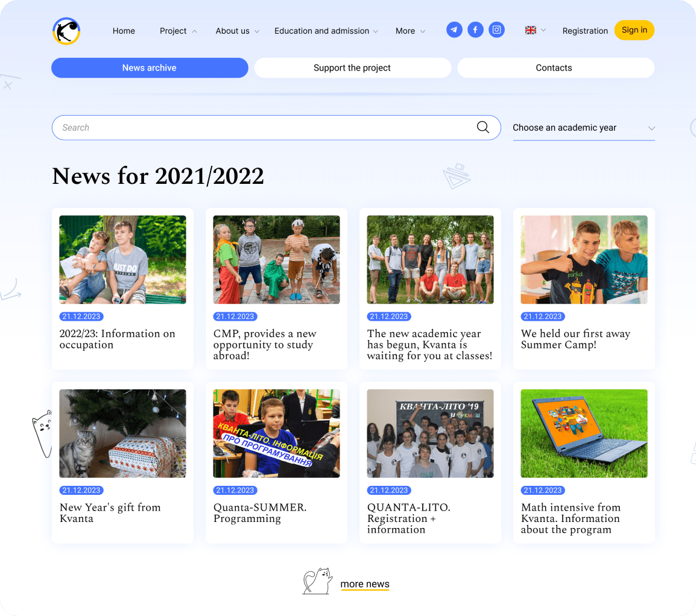Open the school's Telegram channel icon
The width and height of the screenshot is (696, 616).
point(454,29)
